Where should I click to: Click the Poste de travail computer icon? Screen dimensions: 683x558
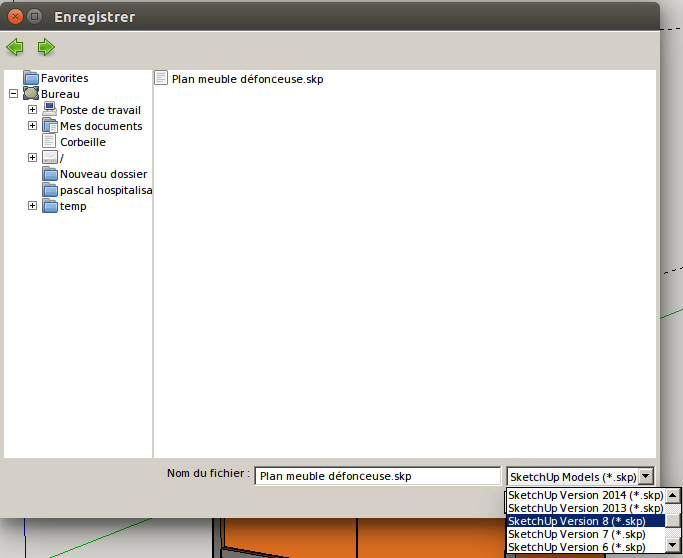coord(50,109)
